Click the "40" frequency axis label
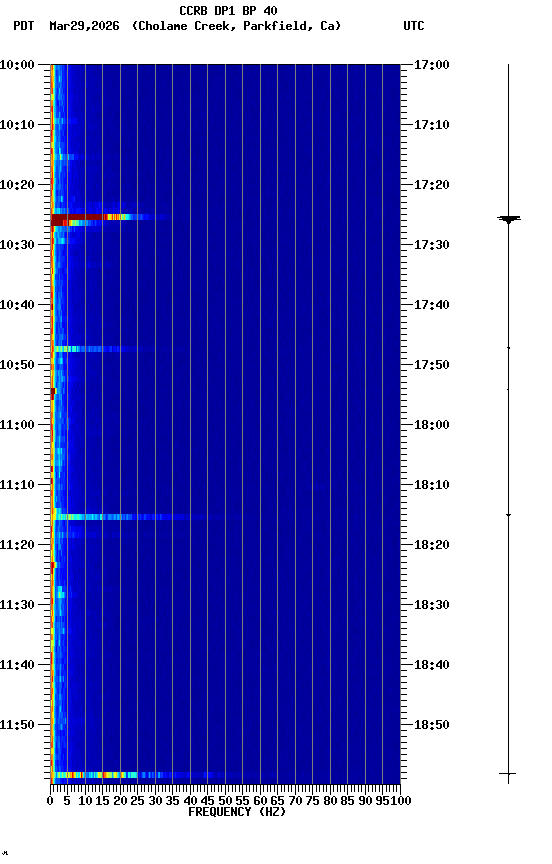Image resolution: width=552 pixels, height=864 pixels. [x=190, y=802]
